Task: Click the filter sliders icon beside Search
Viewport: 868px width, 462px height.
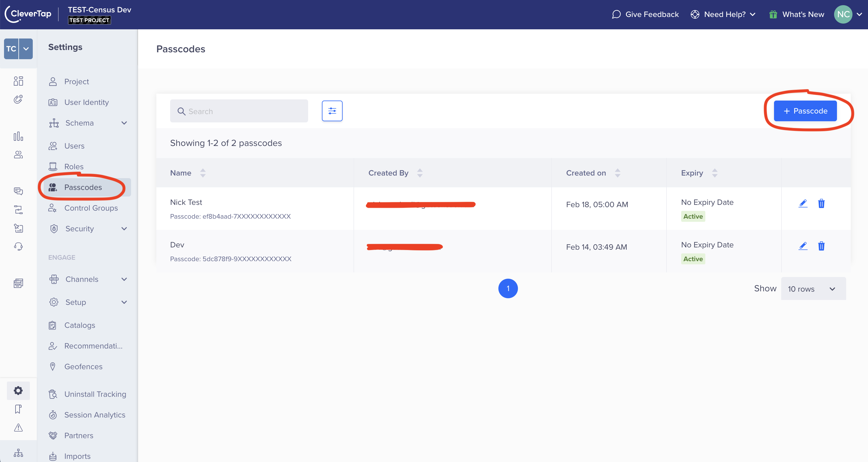Action: pyautogui.click(x=332, y=111)
